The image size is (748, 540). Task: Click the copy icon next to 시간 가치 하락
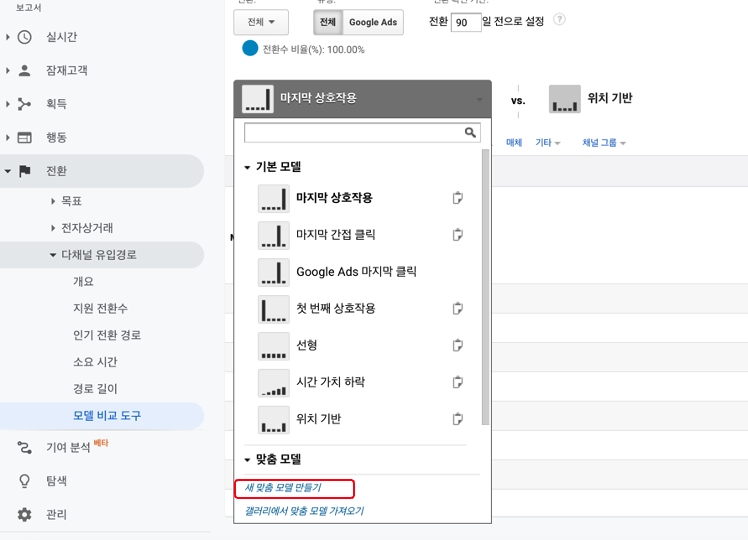tap(458, 382)
